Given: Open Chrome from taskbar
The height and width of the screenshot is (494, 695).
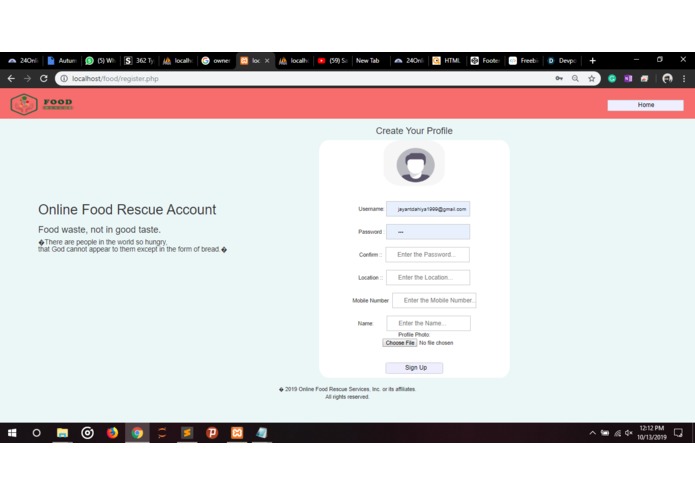Looking at the screenshot, I should tap(137, 433).
